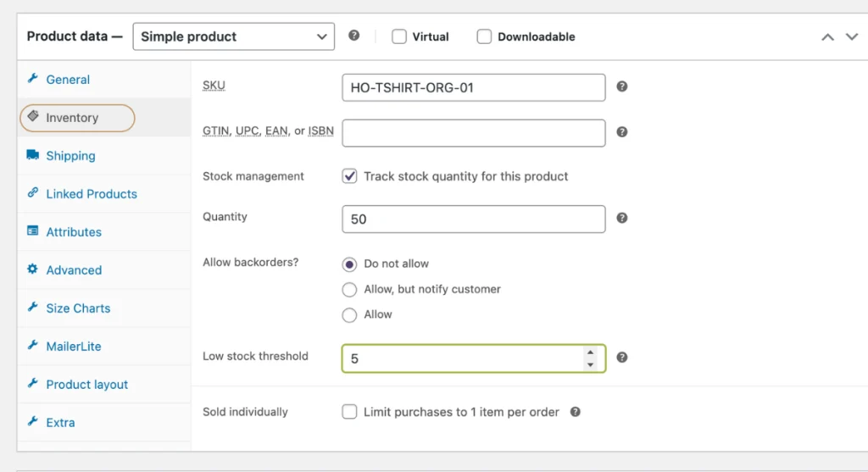Move Product data panel down with arrow
The image size is (868, 472).
pos(851,37)
